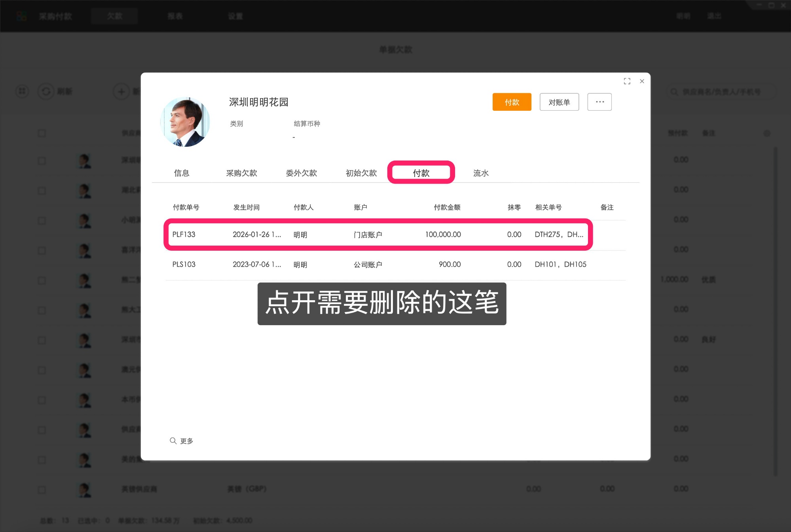
Task: Click the 发生时间 column header
Action: point(246,207)
